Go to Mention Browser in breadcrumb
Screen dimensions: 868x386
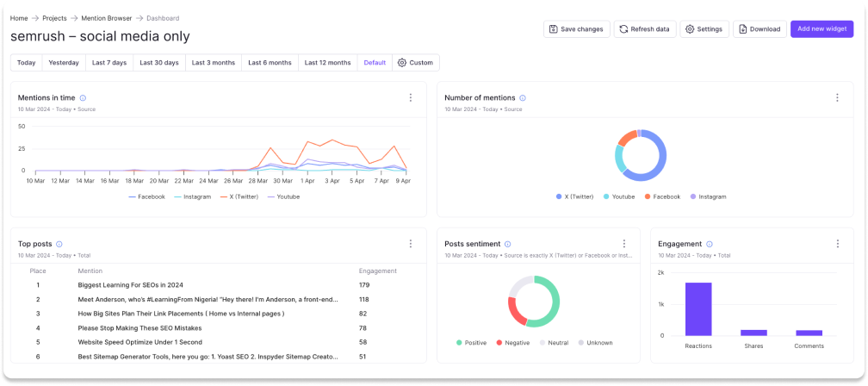106,18
